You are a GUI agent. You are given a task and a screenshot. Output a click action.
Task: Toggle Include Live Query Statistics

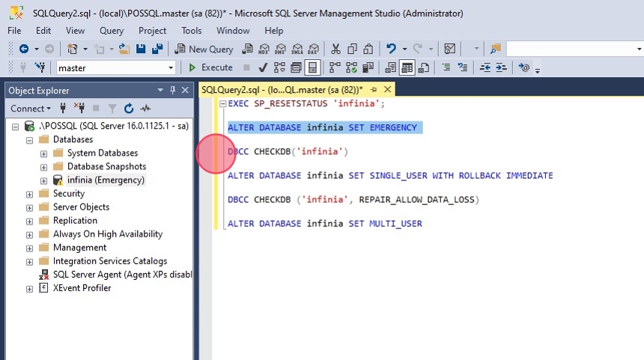pyautogui.click(x=351, y=67)
